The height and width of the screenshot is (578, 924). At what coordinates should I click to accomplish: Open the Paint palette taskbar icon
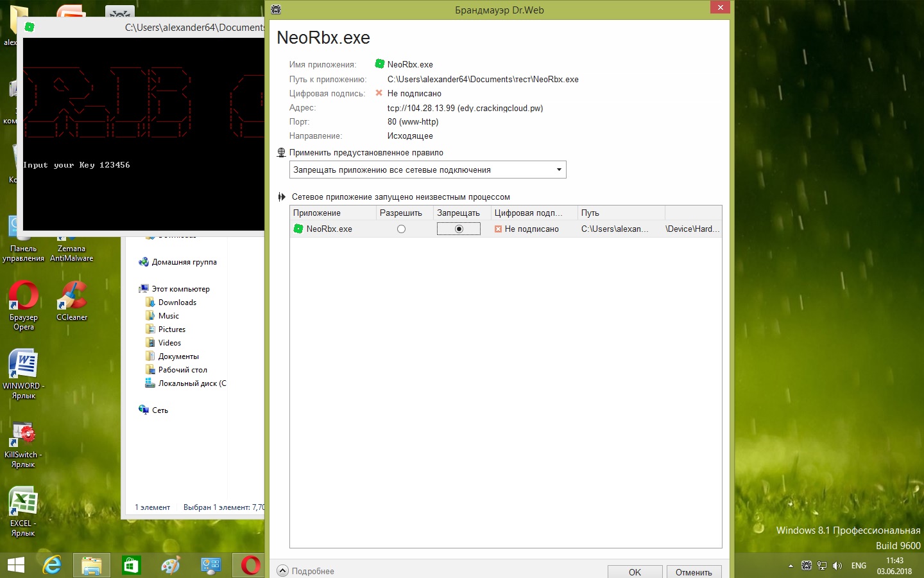click(171, 565)
